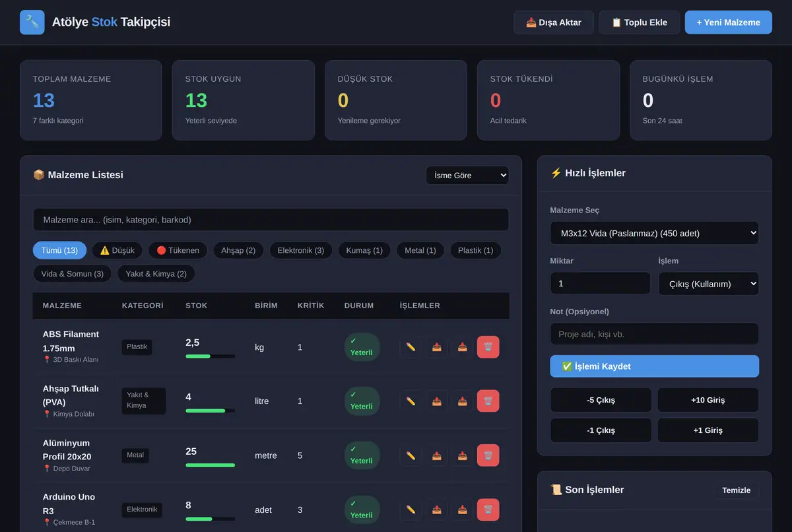Click the inbox tray icon for Ahşap Tutkalı

(x=462, y=401)
